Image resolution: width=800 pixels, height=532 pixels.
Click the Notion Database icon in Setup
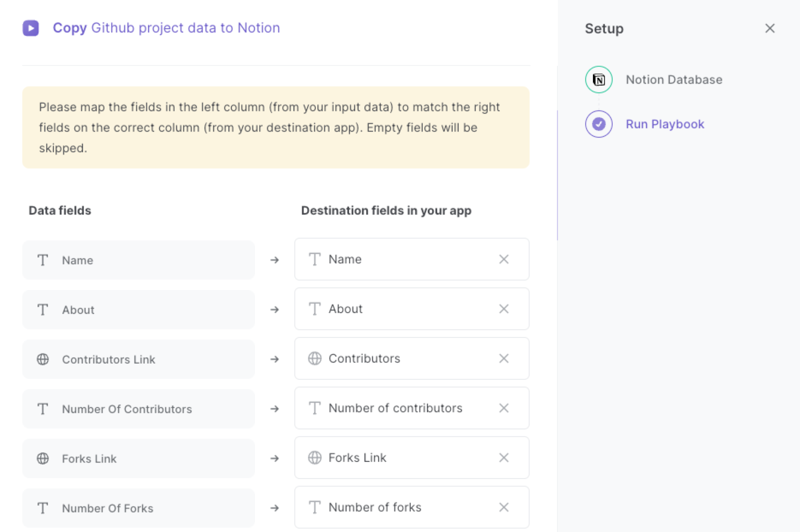tap(598, 79)
